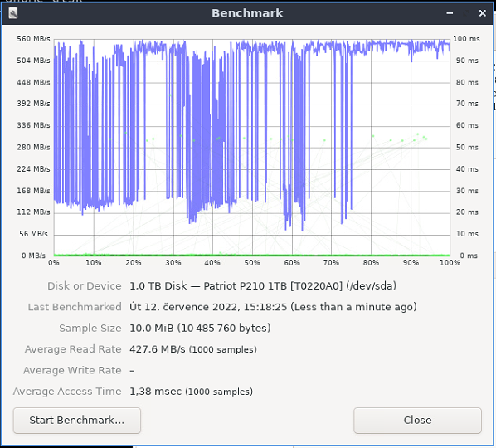Click the 100% label on graph x-axis
The height and width of the screenshot is (448, 496).
450,263
